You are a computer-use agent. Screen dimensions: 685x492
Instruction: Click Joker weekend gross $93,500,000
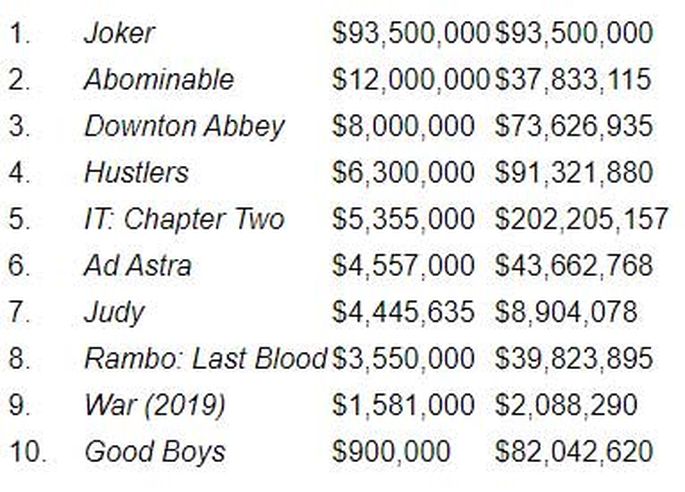[x=410, y=34]
